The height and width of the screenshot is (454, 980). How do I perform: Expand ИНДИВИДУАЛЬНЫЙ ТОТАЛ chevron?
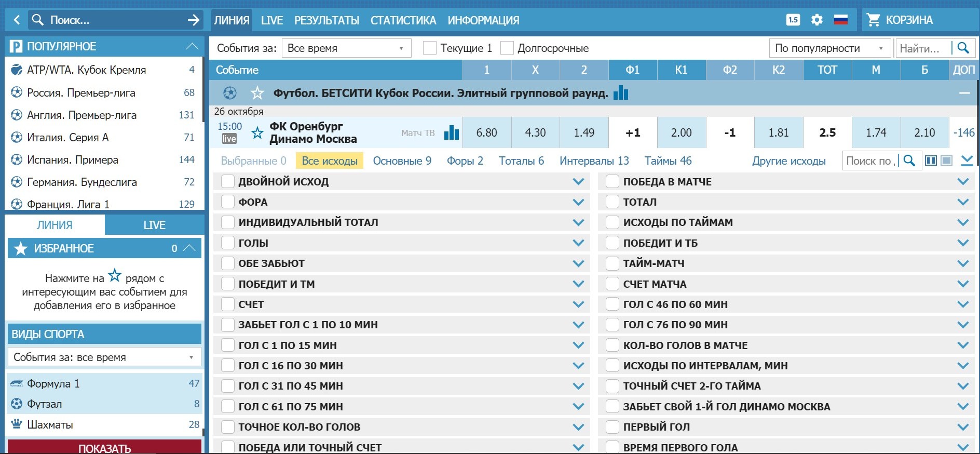coord(578,222)
